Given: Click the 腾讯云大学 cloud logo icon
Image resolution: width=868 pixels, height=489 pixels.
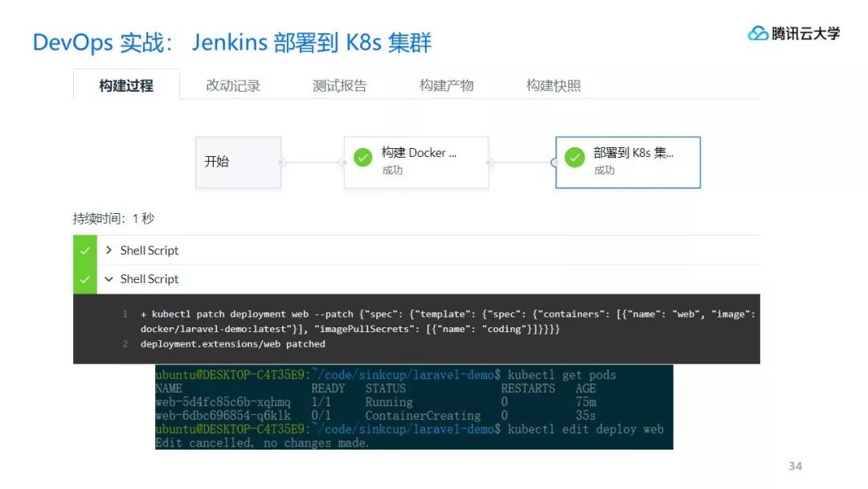Looking at the screenshot, I should coord(758,34).
